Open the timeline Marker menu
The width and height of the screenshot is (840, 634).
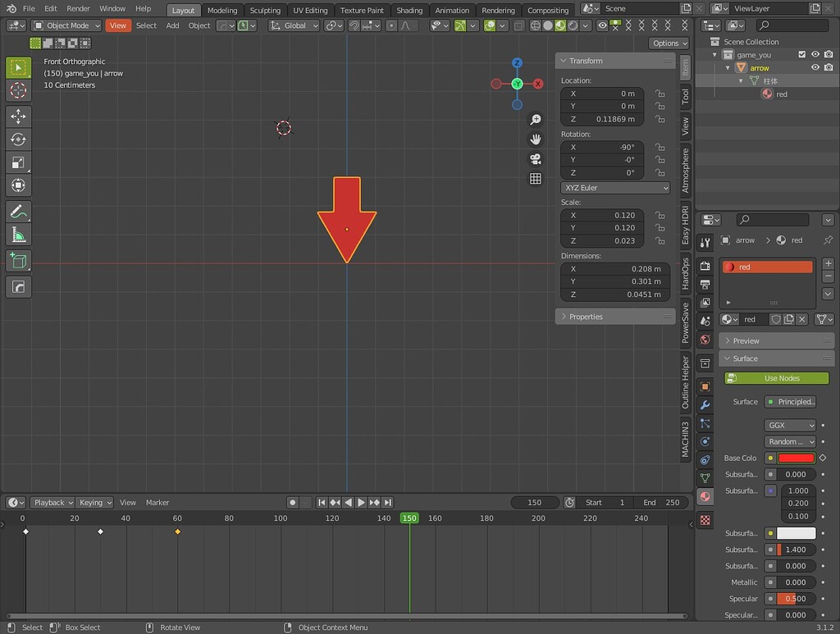click(x=157, y=502)
